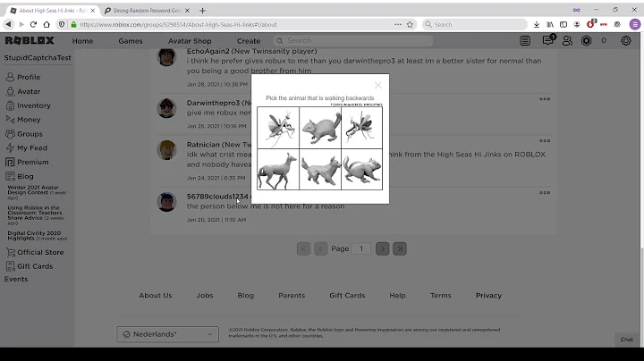
Task: Click StupidCaptchaTest username in sidebar
Action: click(38, 58)
